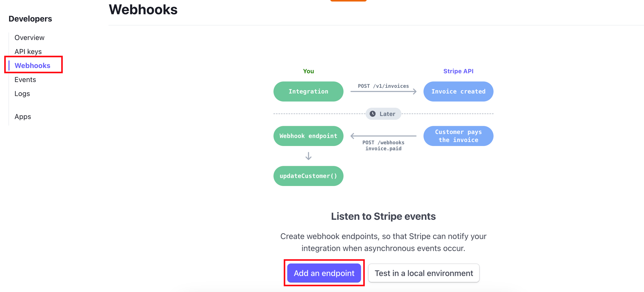Click the Webhook endpoint node
This screenshot has height=292, width=644.
coord(308,136)
